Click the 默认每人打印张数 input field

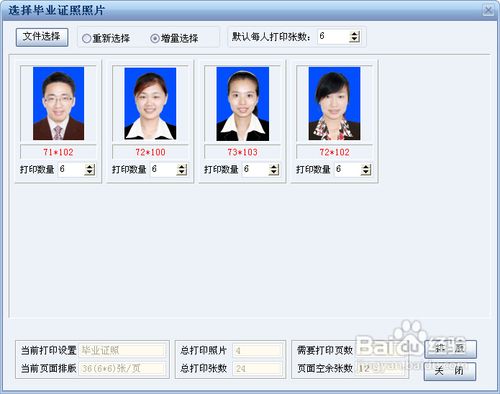(x=334, y=36)
